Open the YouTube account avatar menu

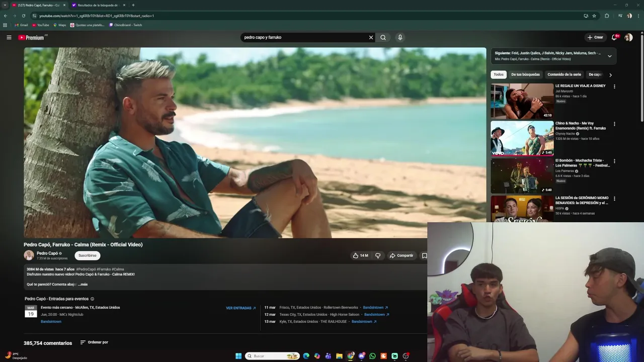tap(628, 37)
